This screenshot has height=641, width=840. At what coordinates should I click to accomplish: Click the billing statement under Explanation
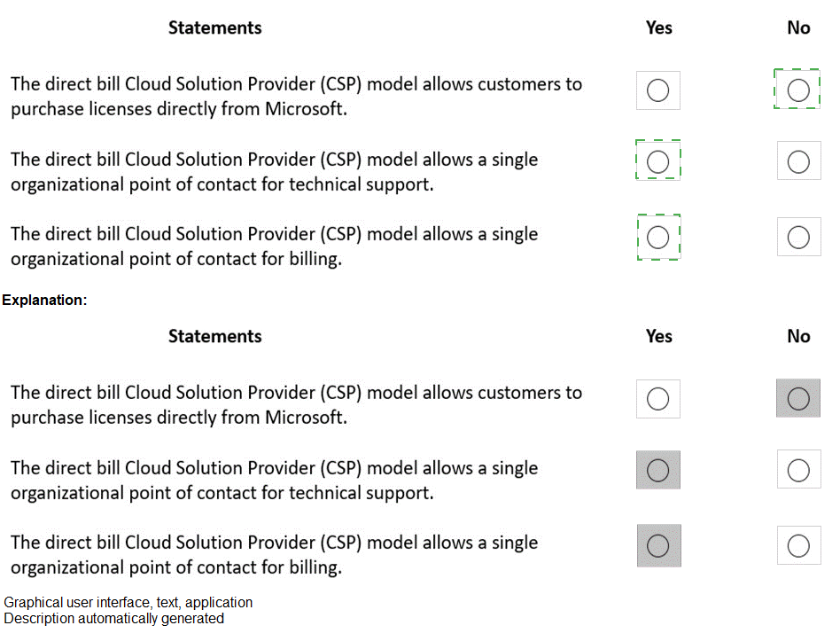coord(274,555)
